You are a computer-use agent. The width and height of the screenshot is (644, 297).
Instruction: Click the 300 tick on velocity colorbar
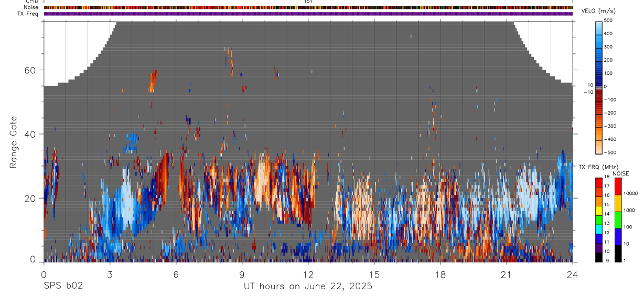point(609,47)
